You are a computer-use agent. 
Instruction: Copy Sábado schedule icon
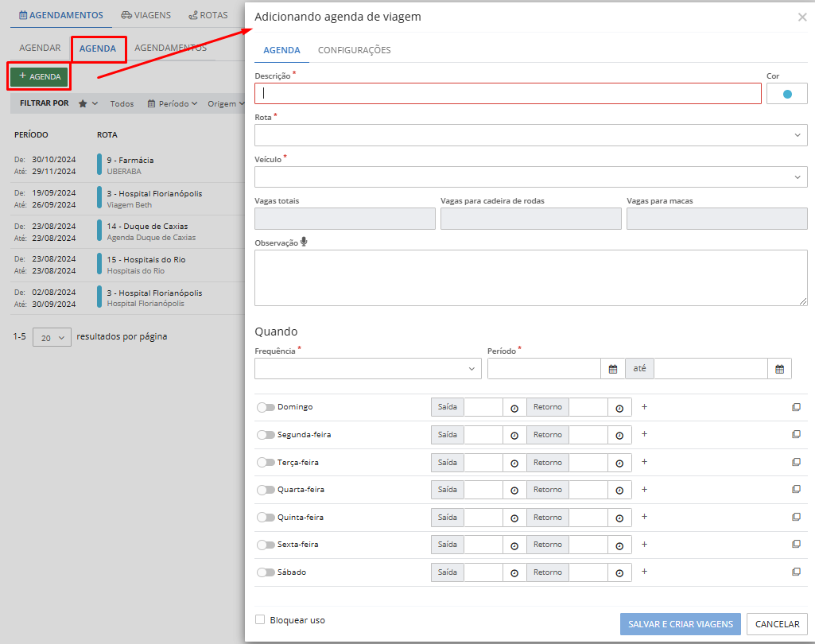(796, 572)
